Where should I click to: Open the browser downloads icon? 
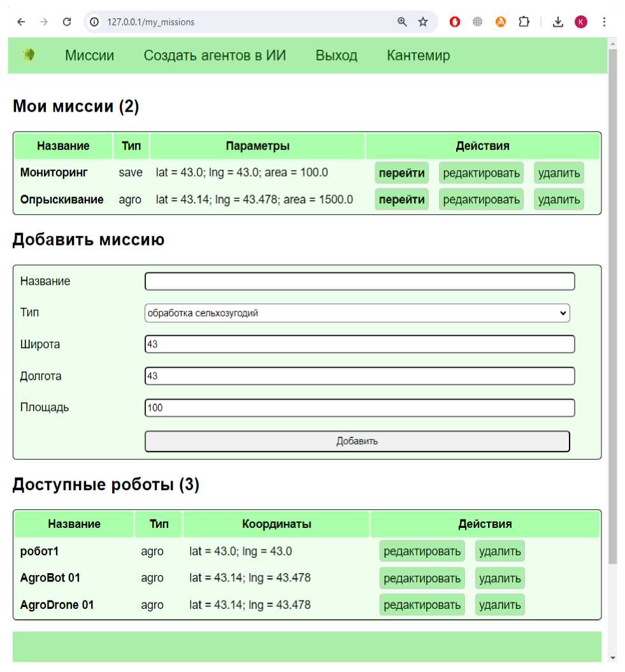point(558,22)
